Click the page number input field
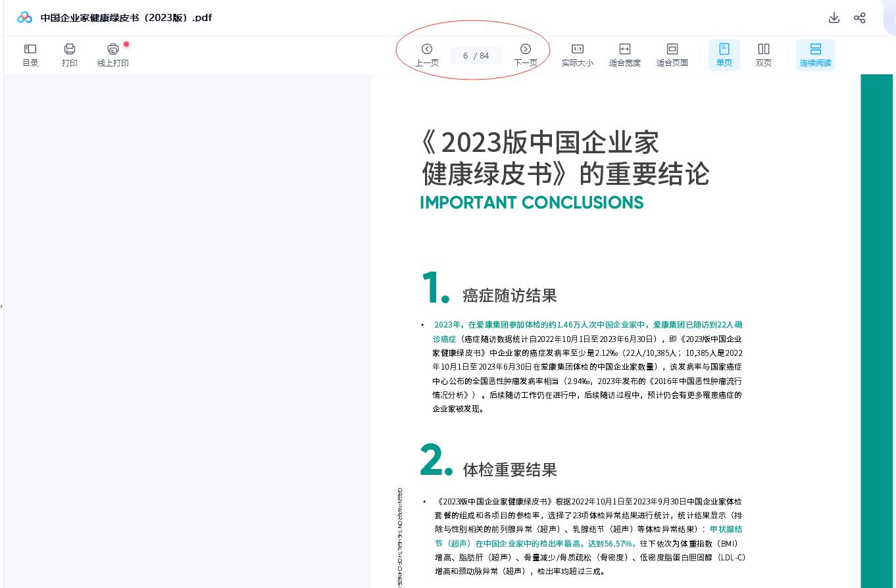This screenshot has height=588, width=896. (x=465, y=56)
